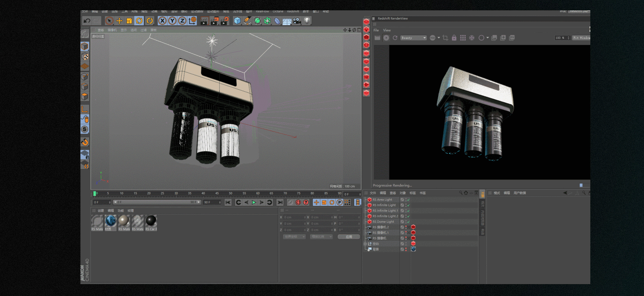Select the Move tool in top toolbar

point(119,21)
